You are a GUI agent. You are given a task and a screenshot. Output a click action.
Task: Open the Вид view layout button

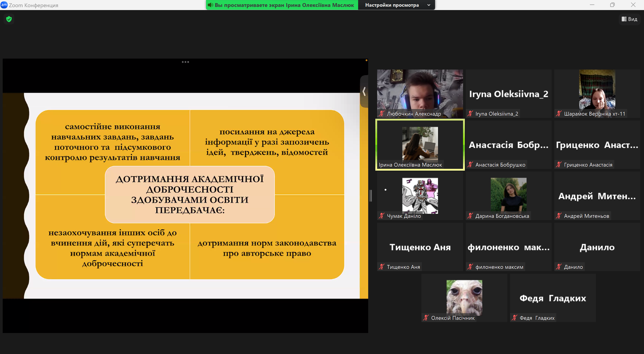coord(629,19)
